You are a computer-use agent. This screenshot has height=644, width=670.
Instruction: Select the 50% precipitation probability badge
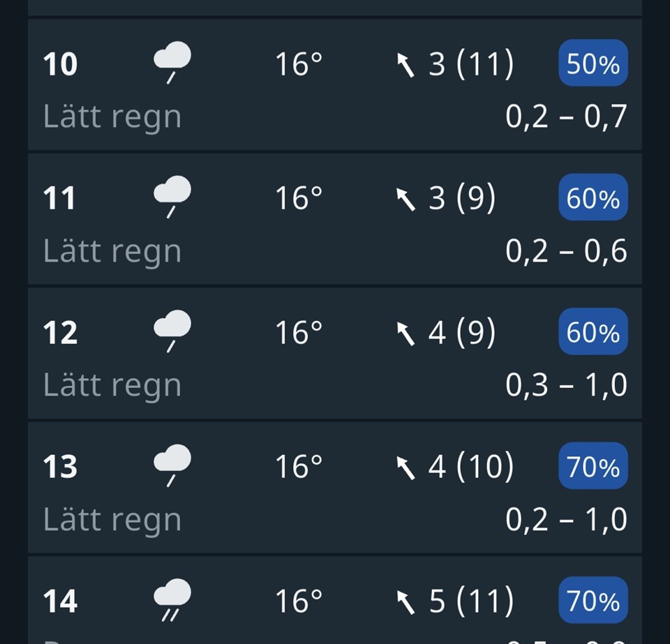pyautogui.click(x=593, y=63)
